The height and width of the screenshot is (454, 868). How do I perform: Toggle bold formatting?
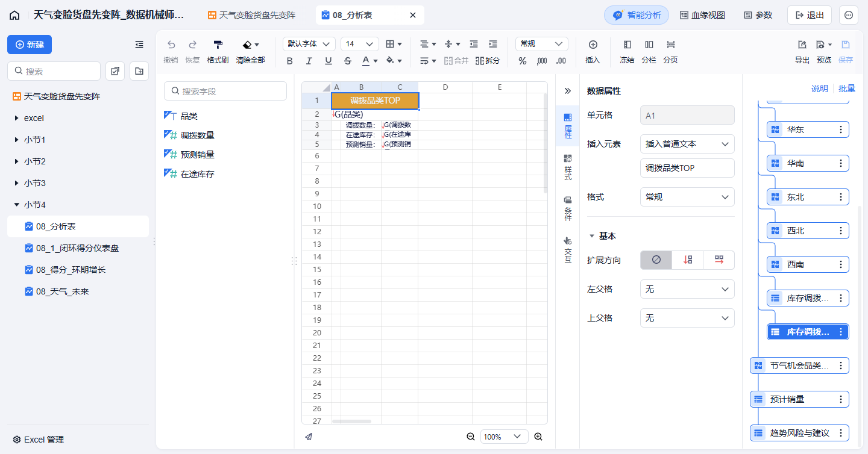click(290, 61)
